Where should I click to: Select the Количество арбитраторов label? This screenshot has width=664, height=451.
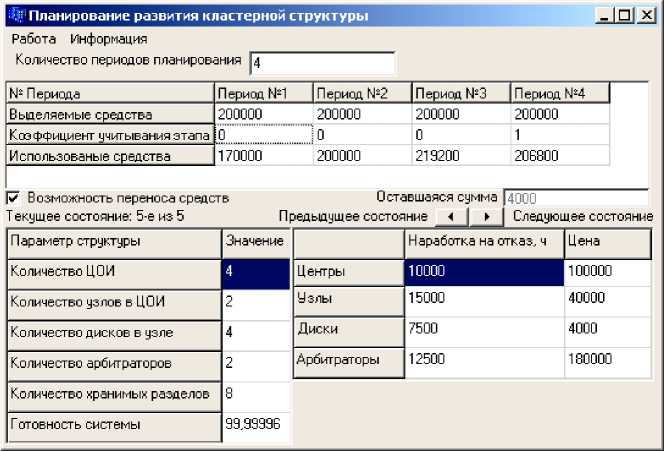point(114,366)
